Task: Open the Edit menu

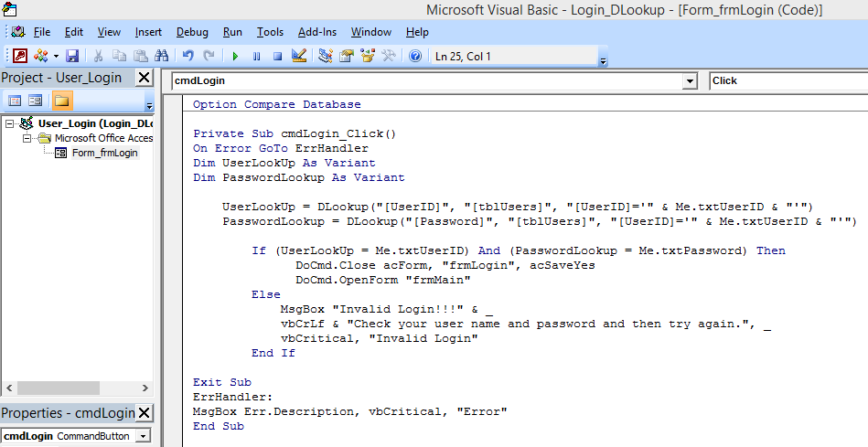Action: 73,32
